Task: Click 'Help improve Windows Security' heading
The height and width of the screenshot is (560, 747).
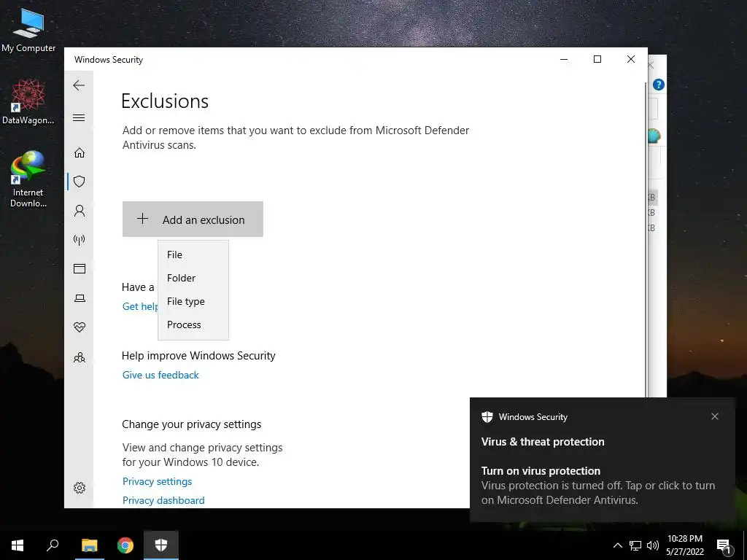Action: pos(198,356)
